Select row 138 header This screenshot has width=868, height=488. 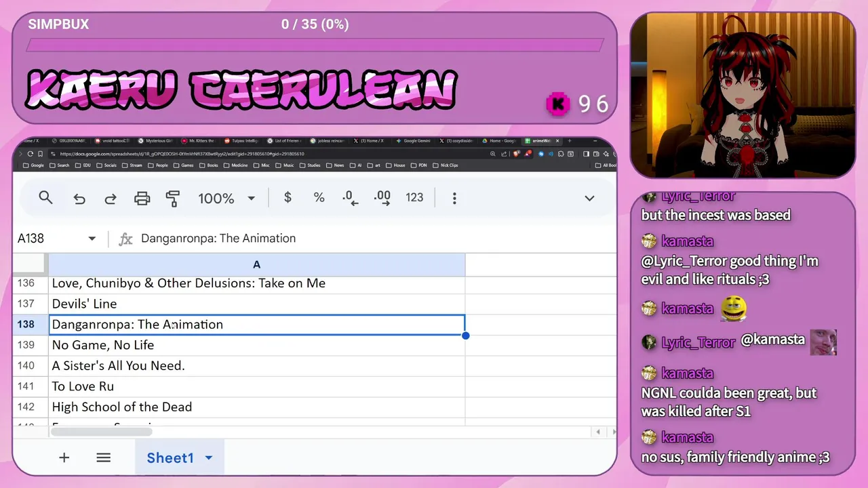(x=30, y=325)
